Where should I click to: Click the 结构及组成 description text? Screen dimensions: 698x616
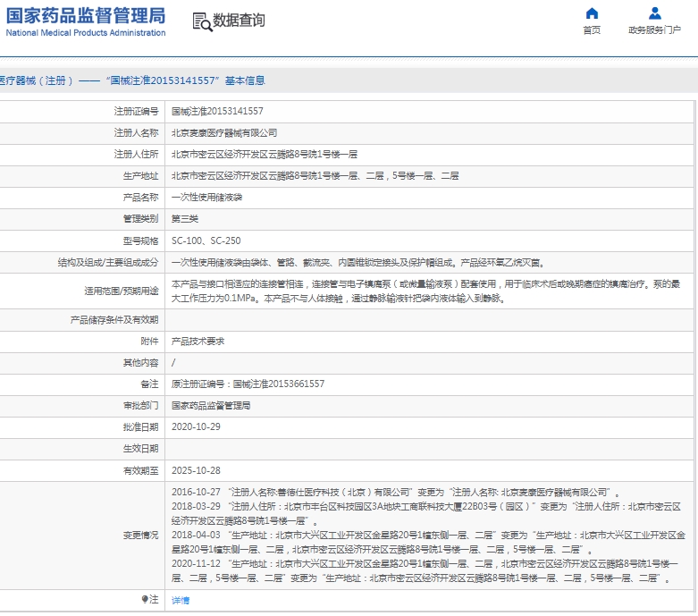[x=358, y=262]
